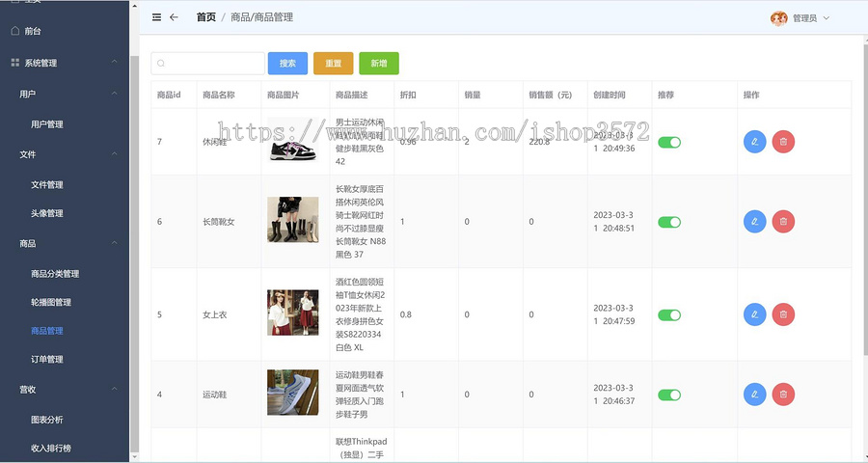Click the 销售额（元） column header
This screenshot has width=868, height=463.
(551, 95)
